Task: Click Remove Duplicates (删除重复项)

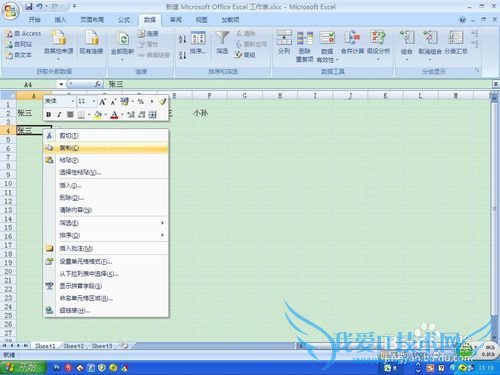Action: click(x=305, y=46)
